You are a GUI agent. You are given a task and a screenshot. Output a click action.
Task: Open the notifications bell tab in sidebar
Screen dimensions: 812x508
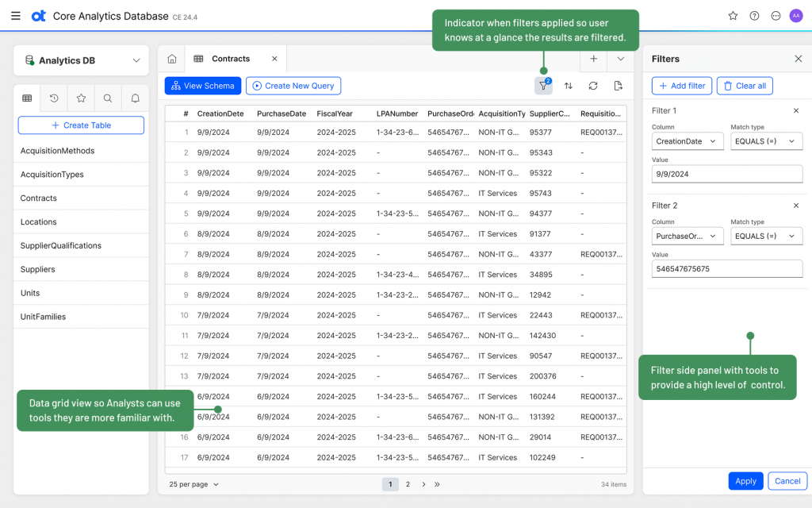[136, 98]
